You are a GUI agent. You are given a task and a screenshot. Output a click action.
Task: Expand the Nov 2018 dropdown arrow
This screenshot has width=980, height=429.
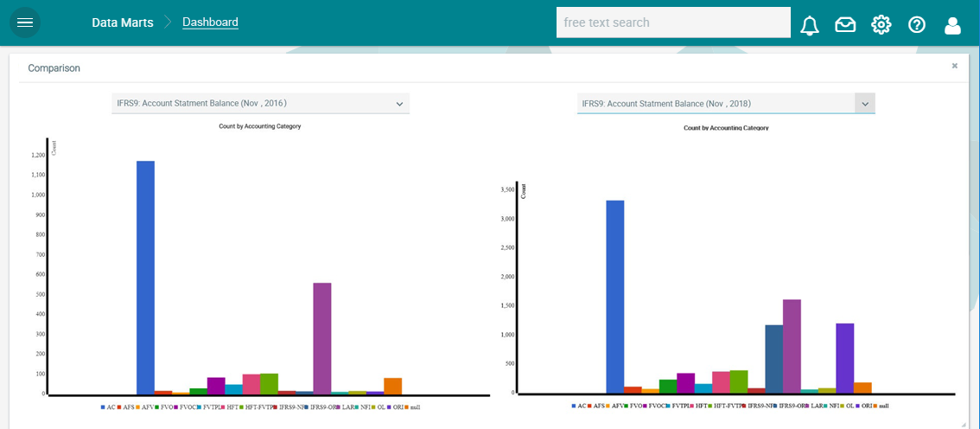pos(864,103)
